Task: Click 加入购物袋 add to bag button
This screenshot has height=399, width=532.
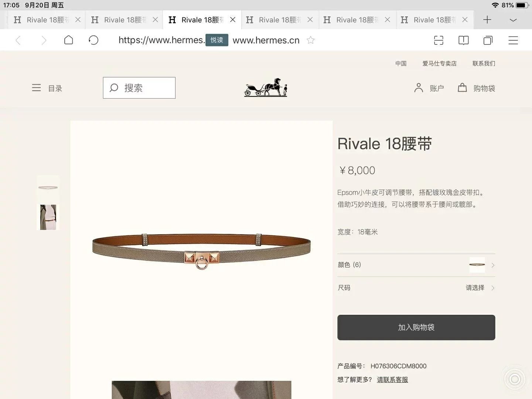Action: click(416, 327)
